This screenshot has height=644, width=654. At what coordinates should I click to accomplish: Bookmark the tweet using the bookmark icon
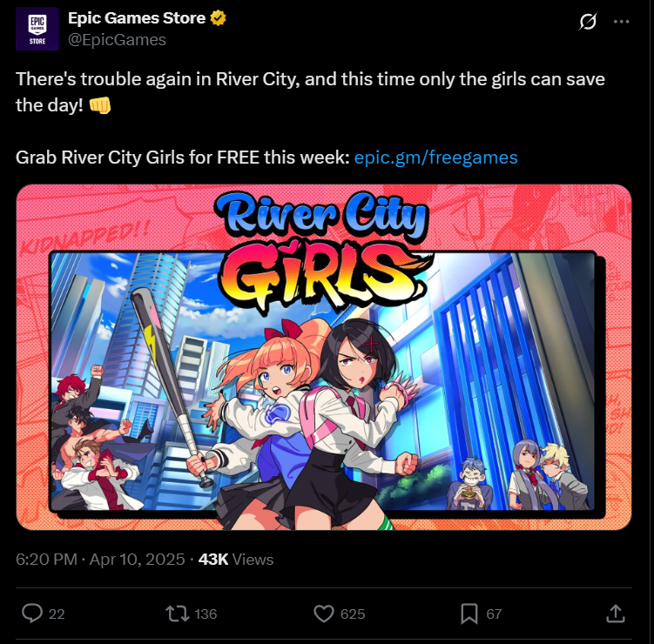tap(469, 614)
